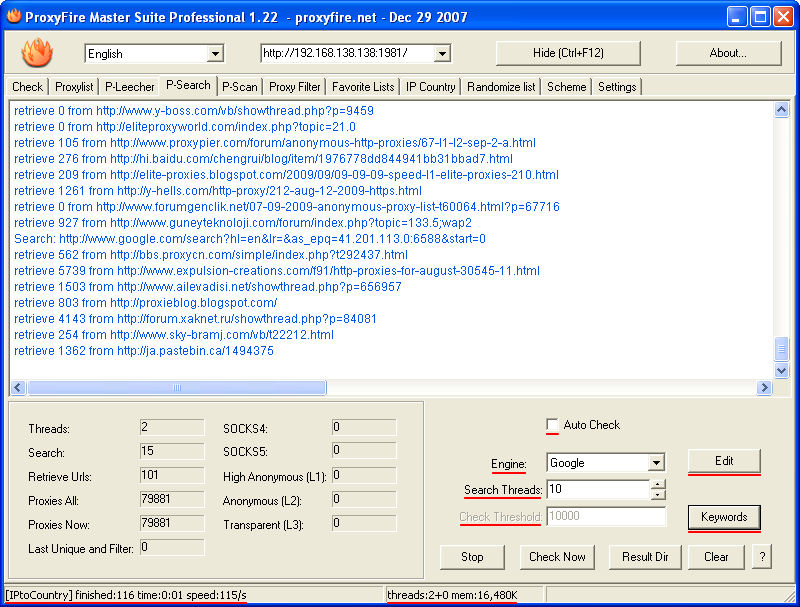This screenshot has height=607, width=800.
Task: Click the log line for forum.xaknet.ru
Action: (x=195, y=319)
